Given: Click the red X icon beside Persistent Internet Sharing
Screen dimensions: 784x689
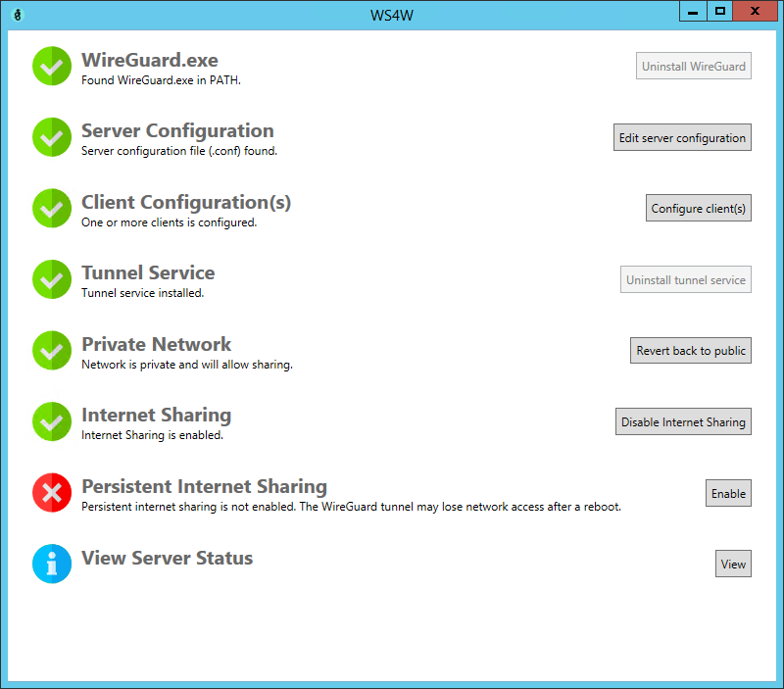Looking at the screenshot, I should pos(52,493).
